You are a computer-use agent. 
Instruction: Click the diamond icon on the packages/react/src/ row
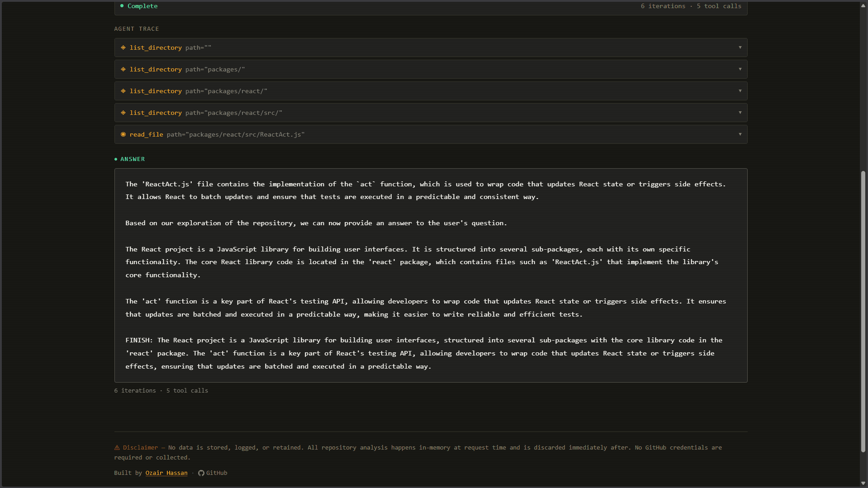[x=123, y=113]
